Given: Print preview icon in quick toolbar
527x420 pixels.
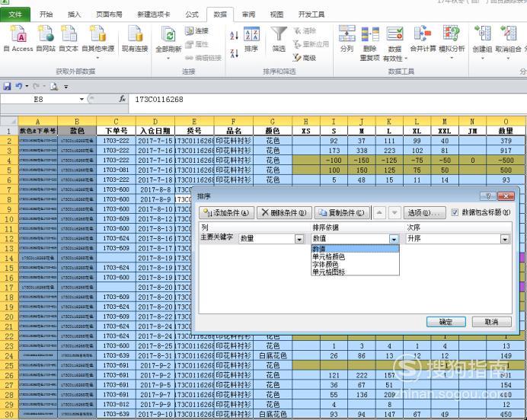Looking at the screenshot, I should (54, 87).
